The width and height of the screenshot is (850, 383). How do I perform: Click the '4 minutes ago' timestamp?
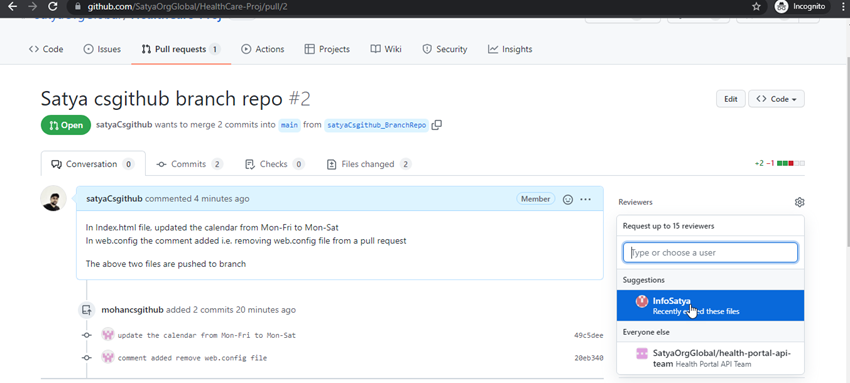(222, 199)
